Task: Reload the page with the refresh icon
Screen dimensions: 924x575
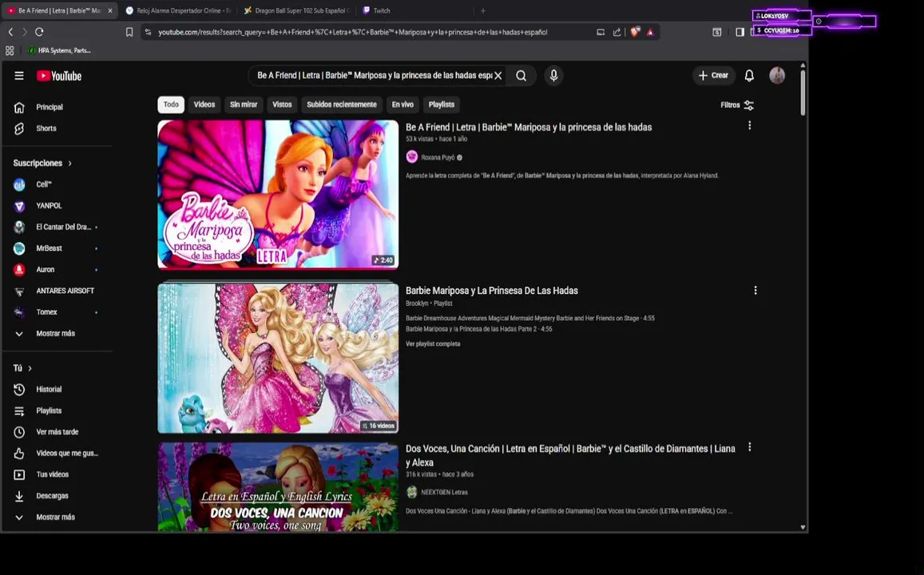Action: tap(39, 32)
